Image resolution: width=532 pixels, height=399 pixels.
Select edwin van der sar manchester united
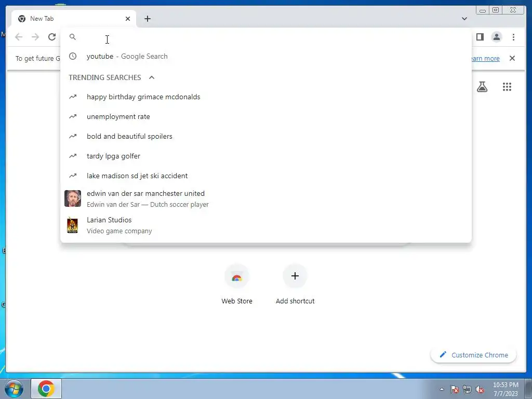tap(265, 198)
